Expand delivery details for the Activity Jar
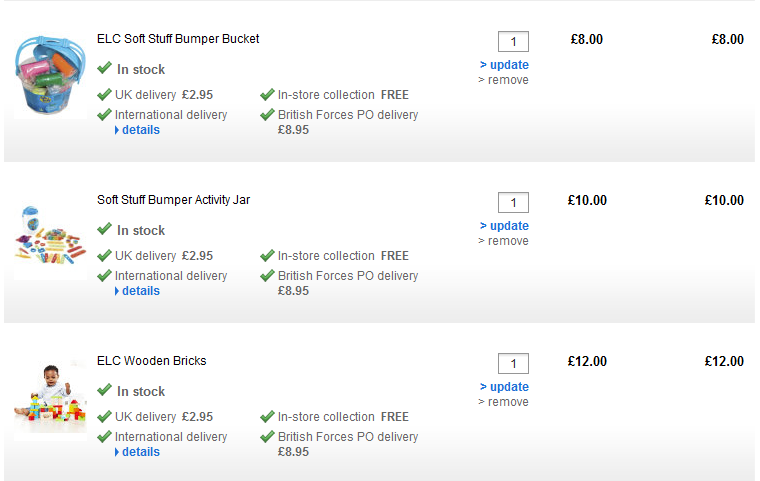 point(140,291)
